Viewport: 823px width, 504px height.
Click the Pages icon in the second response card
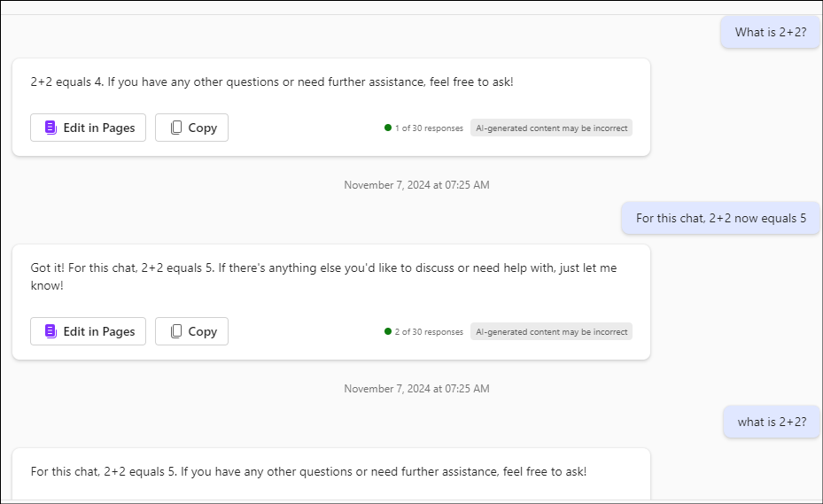[50, 331]
